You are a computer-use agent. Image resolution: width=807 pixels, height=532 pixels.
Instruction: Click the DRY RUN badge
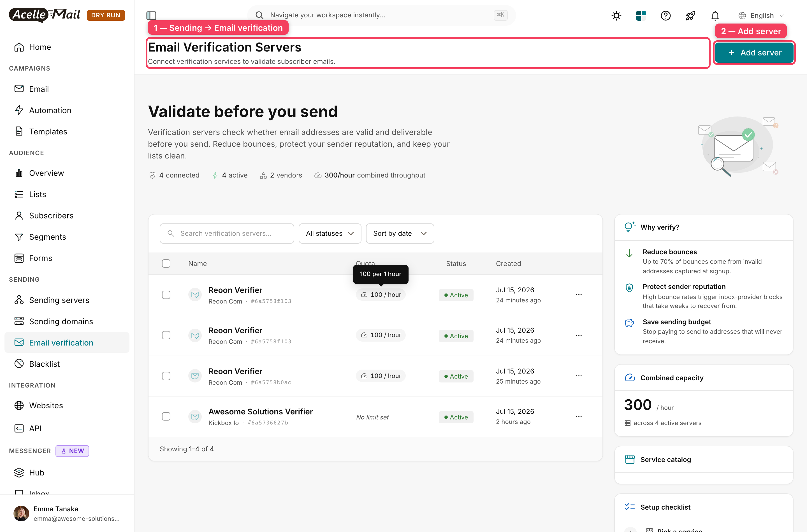(x=106, y=15)
